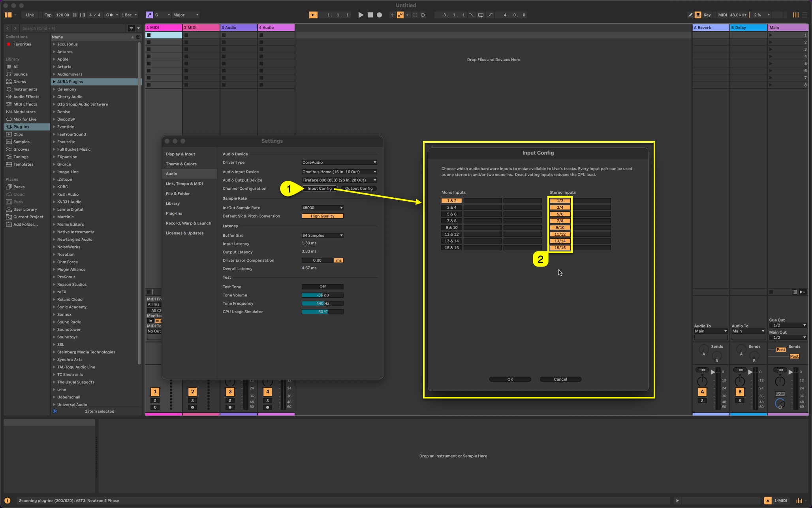This screenshot has height=508, width=812.
Task: Click the Stop transport button
Action: 370,15
